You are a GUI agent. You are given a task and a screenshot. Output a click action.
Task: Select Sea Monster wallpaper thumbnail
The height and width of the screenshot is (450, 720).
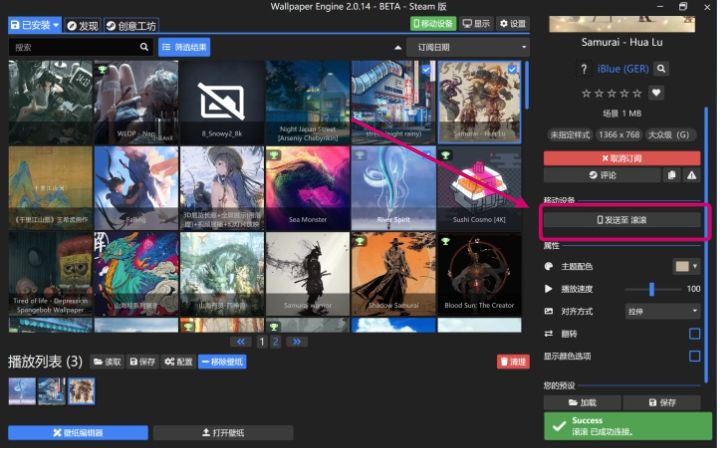pos(308,188)
